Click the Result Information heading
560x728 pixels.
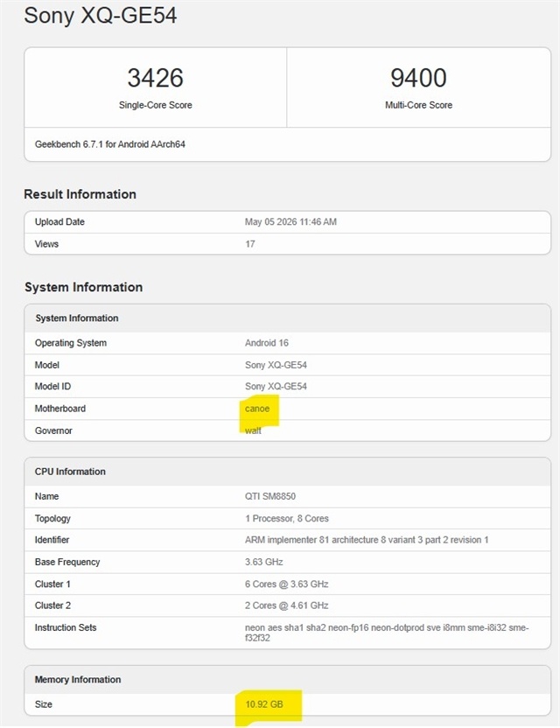[80, 194]
